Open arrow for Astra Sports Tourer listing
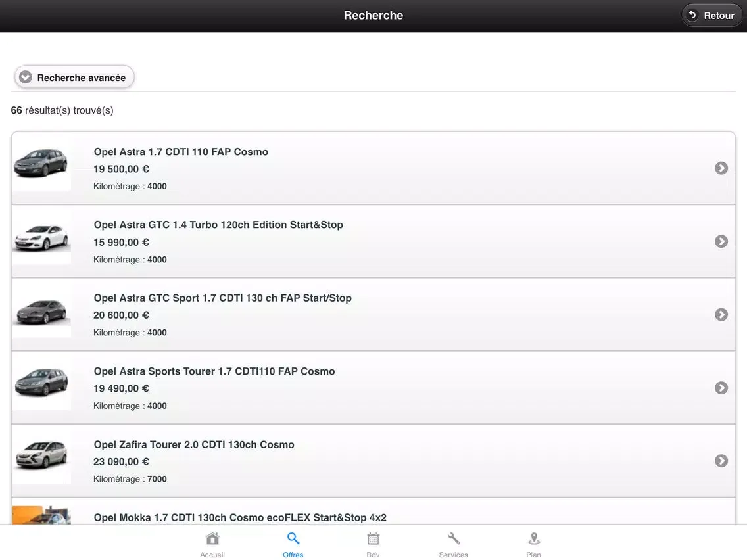The image size is (747, 560). pos(721,388)
